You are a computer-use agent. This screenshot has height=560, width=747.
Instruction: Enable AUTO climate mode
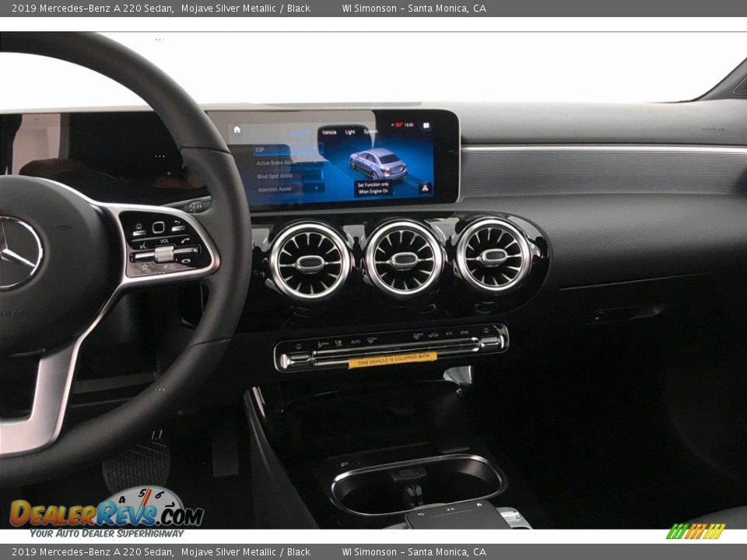click(x=356, y=341)
